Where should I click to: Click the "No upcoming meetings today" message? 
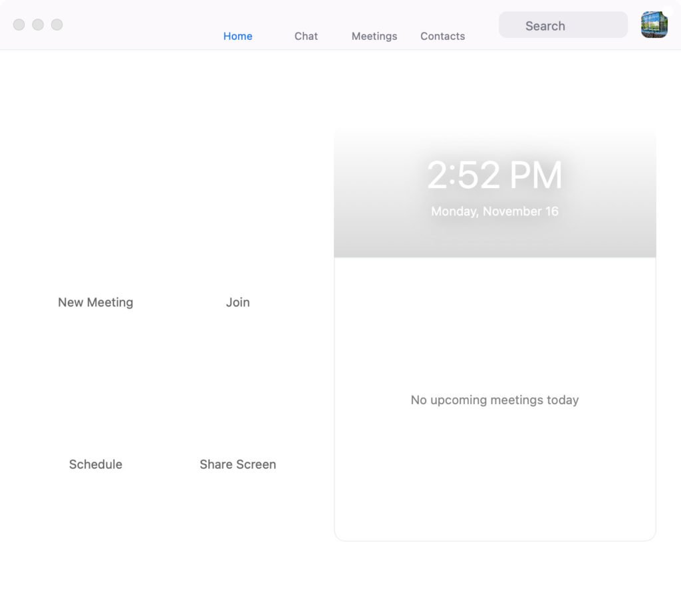point(494,400)
